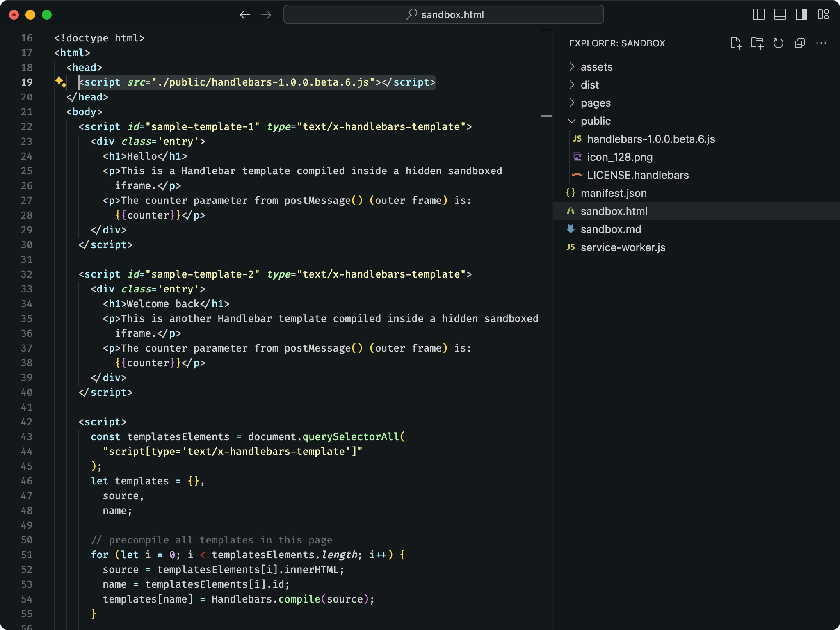Toggle the secondary sidebar layout icon
Image resolution: width=840 pixels, height=630 pixels.
click(801, 15)
